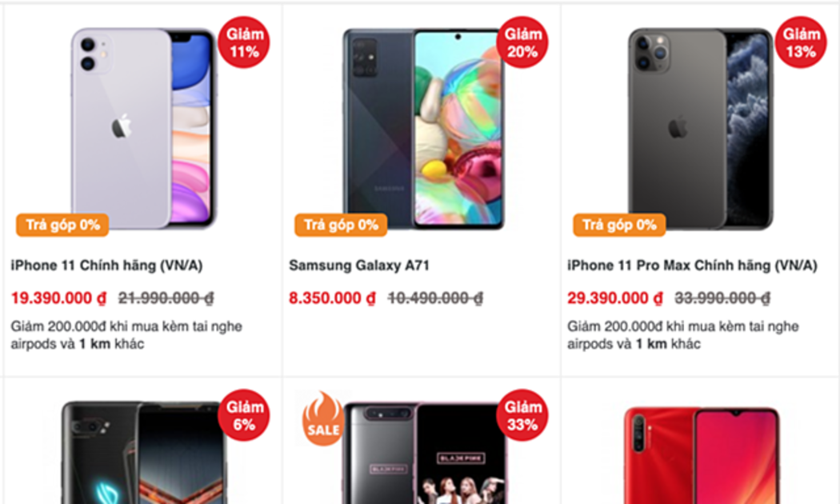840x504 pixels.
Task: Click the 6% discount badge on ROG phone
Action: click(x=244, y=415)
